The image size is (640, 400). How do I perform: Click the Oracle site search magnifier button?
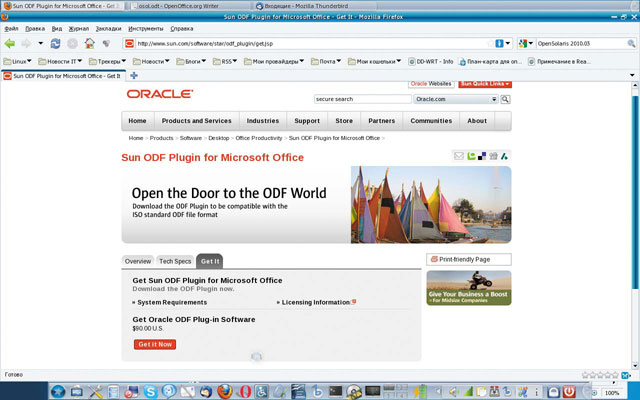click(x=505, y=99)
